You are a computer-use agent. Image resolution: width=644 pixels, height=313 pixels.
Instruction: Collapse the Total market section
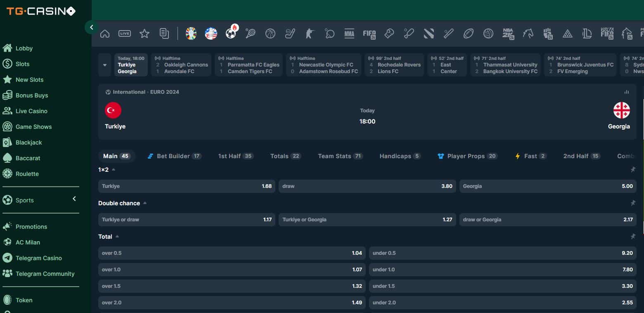pos(117,236)
